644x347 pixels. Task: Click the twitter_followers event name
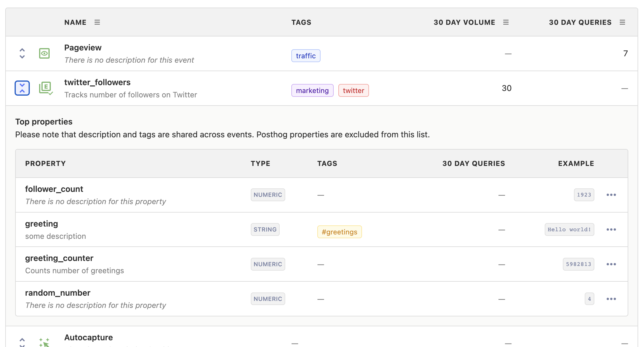pos(98,82)
